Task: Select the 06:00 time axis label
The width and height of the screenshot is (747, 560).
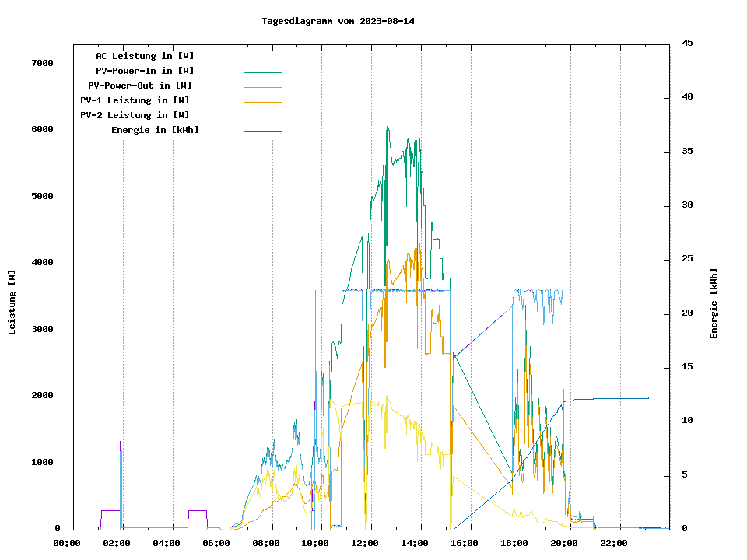Action: pyautogui.click(x=216, y=543)
